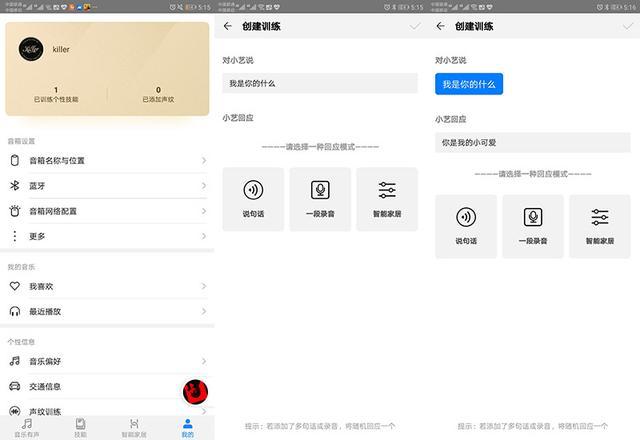
Task: Switch to the 我的 bottom tab
Action: tap(188, 428)
